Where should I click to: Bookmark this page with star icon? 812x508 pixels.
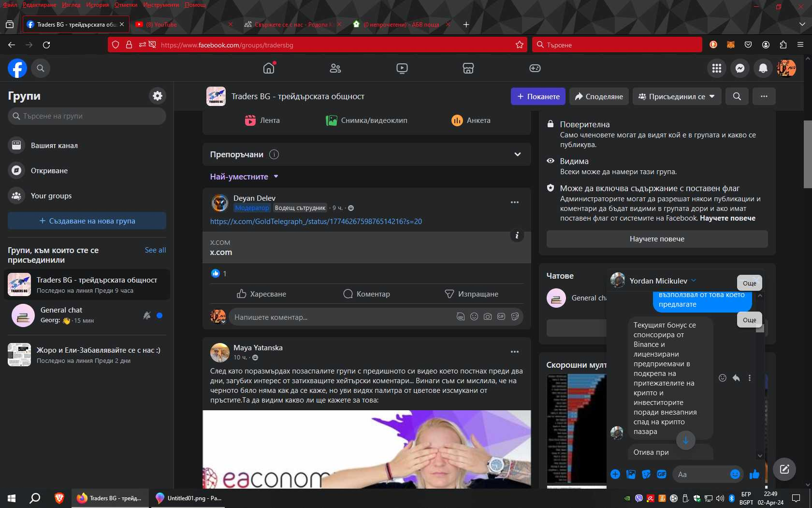[520, 45]
